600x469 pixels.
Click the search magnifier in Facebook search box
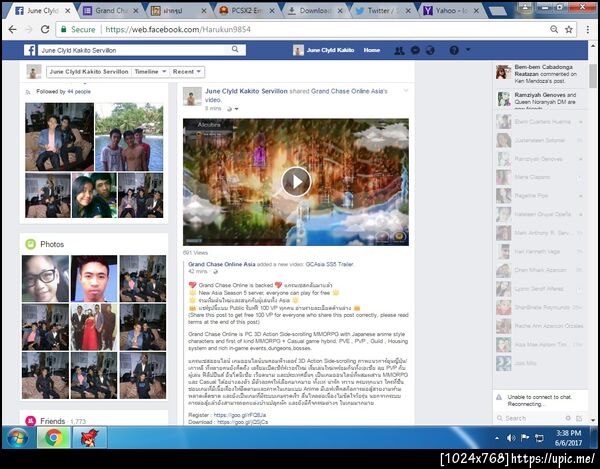(235, 49)
